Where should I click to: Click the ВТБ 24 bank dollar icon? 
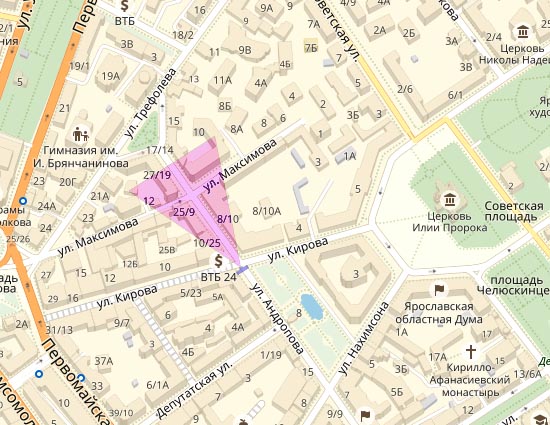coord(219,262)
